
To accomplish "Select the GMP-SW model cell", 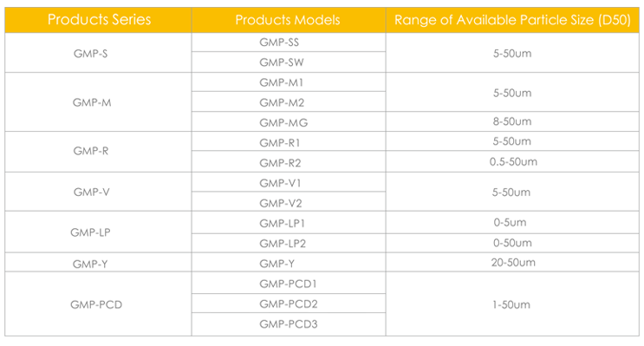I will [x=289, y=62].
